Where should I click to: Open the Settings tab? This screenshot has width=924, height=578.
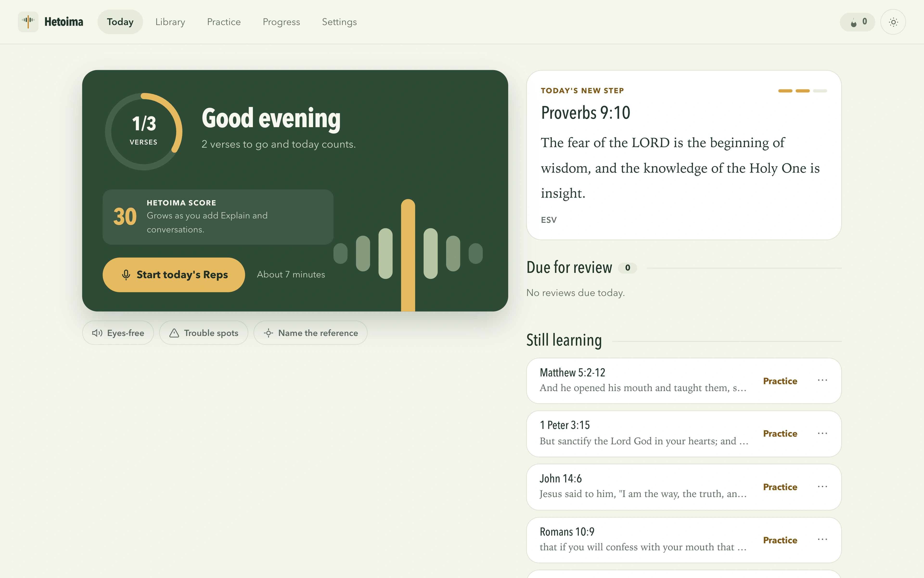point(340,22)
